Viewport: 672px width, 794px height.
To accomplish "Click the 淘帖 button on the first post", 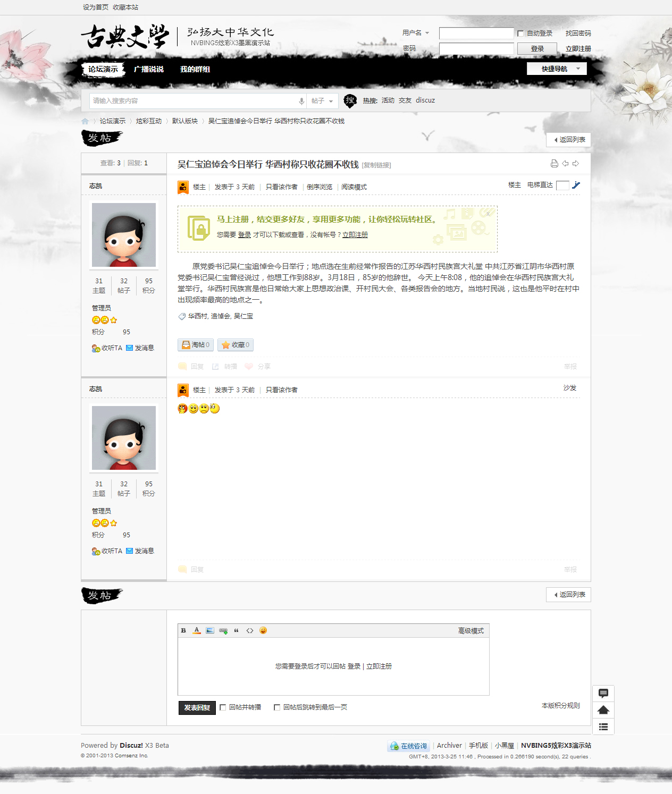I will tap(196, 345).
